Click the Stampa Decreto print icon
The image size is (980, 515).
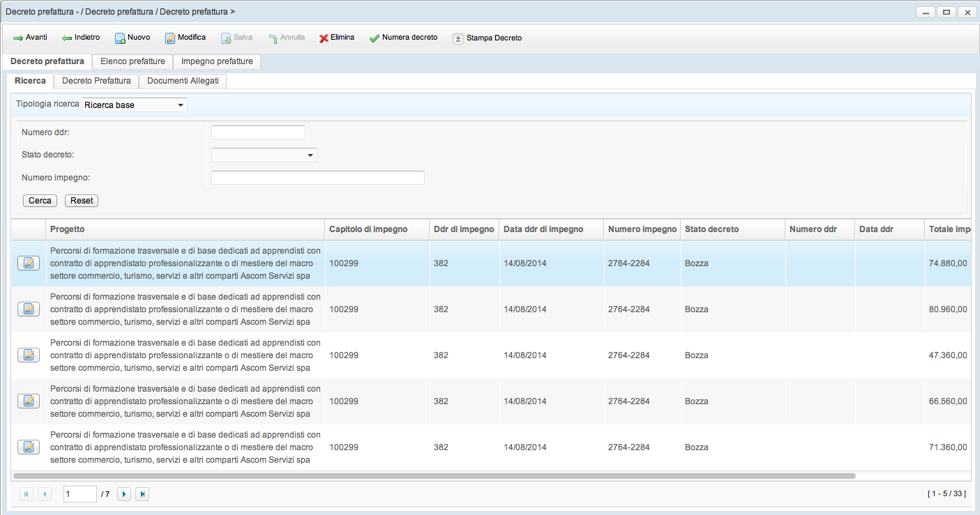[458, 38]
